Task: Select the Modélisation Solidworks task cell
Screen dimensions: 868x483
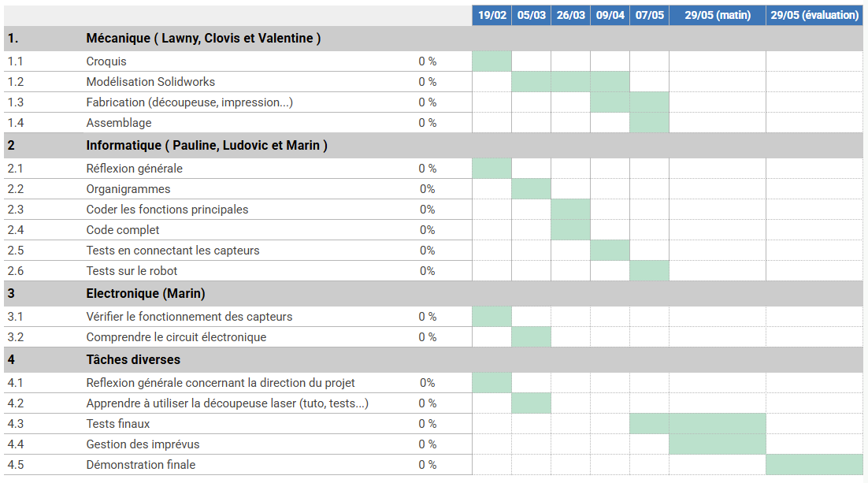Action: 150,82
